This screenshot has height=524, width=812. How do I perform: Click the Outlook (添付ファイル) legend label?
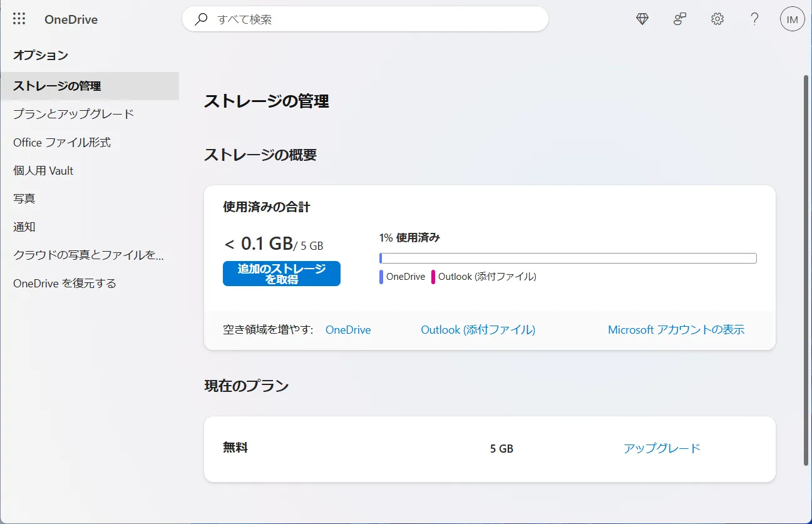[487, 277]
